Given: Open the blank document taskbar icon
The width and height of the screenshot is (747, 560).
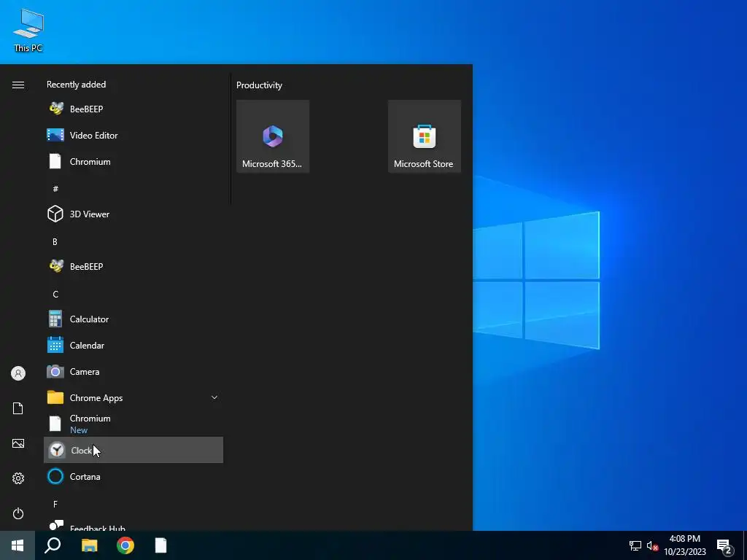Looking at the screenshot, I should pos(161,545).
